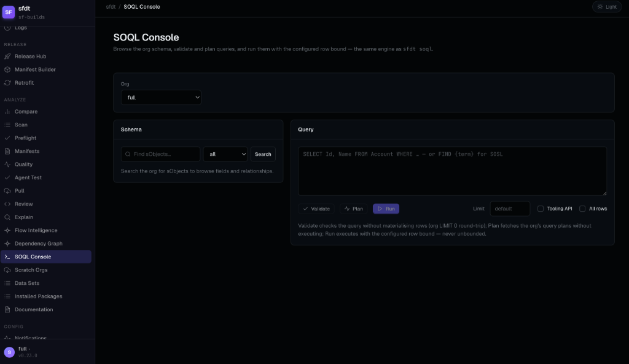Screen dimensions: 629x364
Task: Click into the query text area
Action: pyautogui.click(x=453, y=171)
